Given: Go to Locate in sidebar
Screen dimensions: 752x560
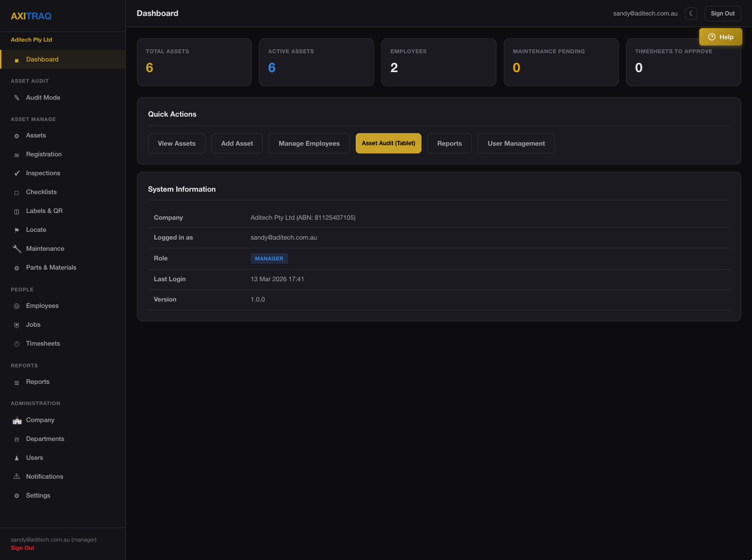Looking at the screenshot, I should [63, 230].
